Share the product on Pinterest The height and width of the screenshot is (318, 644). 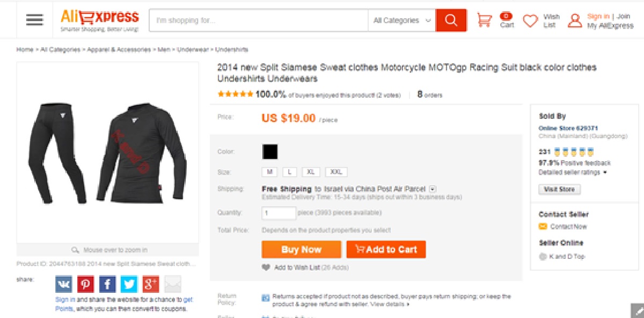pyautogui.click(x=85, y=284)
